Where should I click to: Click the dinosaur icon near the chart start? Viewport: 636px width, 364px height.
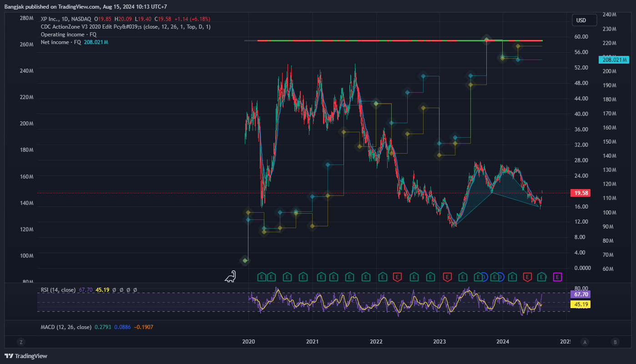(x=231, y=276)
